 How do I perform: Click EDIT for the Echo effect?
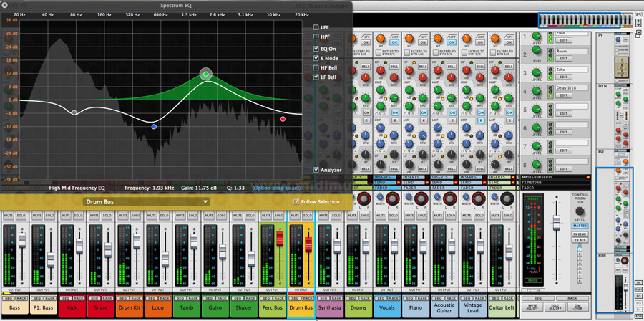[563, 77]
